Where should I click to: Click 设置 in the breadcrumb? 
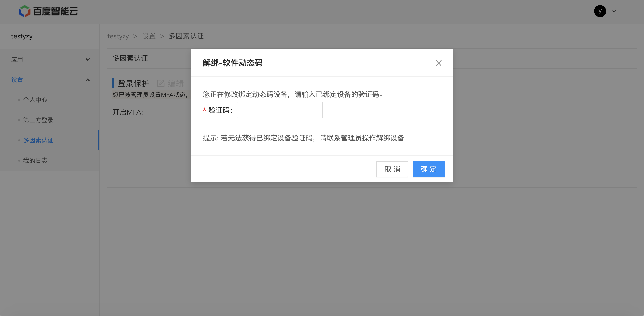[149, 36]
